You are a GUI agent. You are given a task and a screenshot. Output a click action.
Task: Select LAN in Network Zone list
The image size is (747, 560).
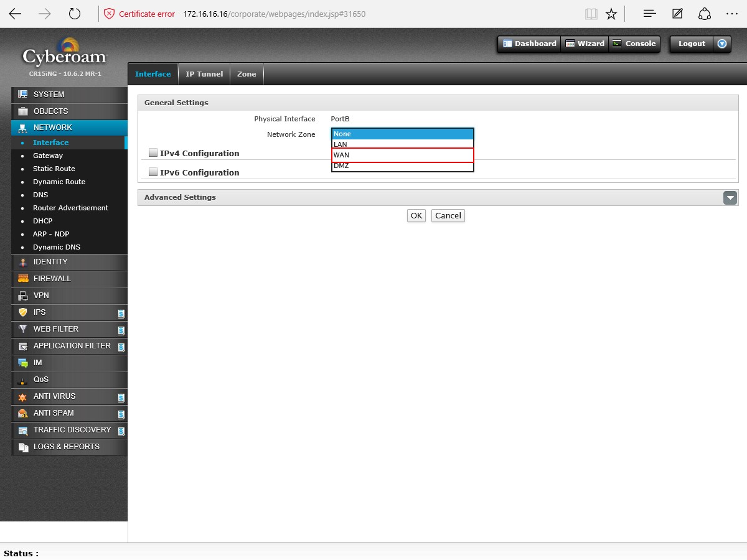pos(403,144)
